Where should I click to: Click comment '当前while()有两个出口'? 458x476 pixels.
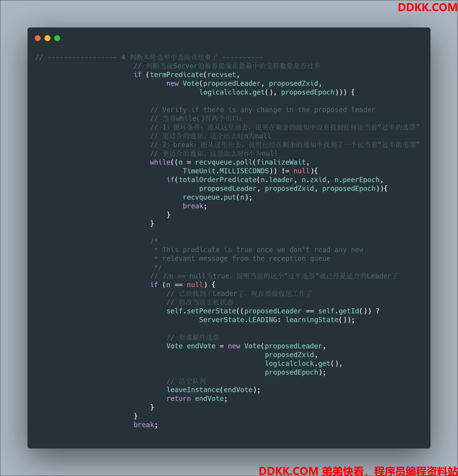tap(196, 118)
